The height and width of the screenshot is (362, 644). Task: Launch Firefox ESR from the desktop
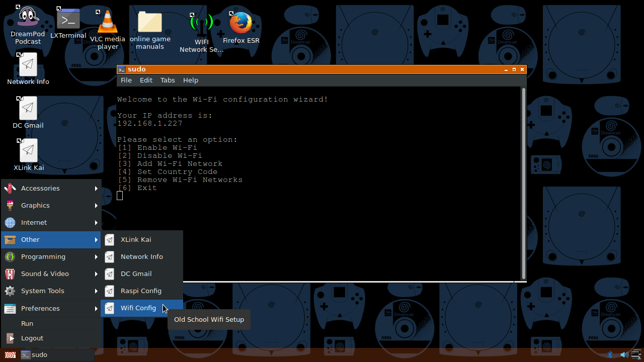[x=241, y=28]
